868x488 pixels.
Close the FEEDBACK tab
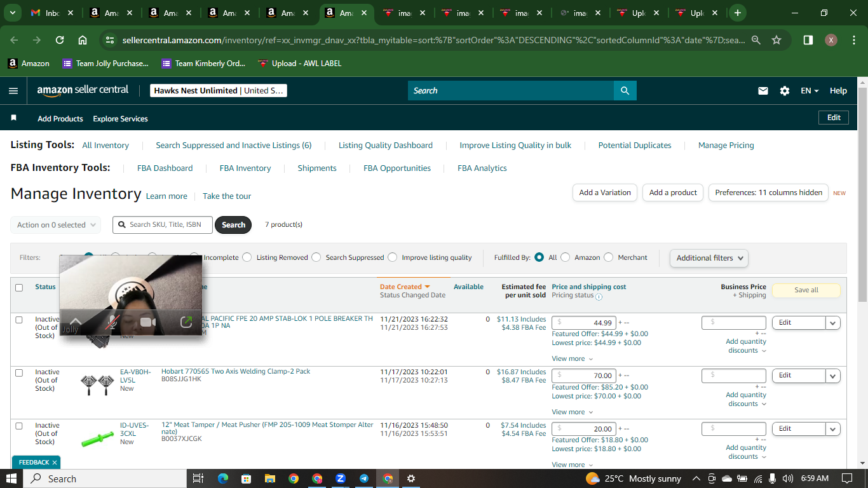tap(55, 463)
